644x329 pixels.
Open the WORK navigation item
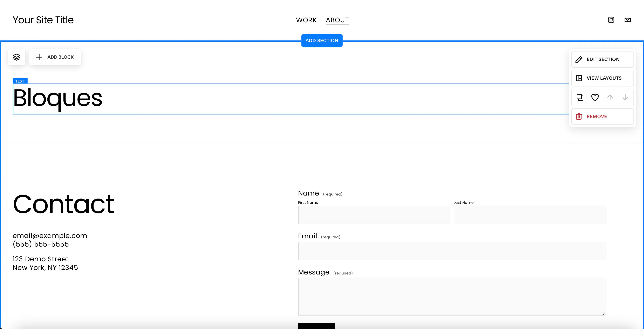point(306,20)
